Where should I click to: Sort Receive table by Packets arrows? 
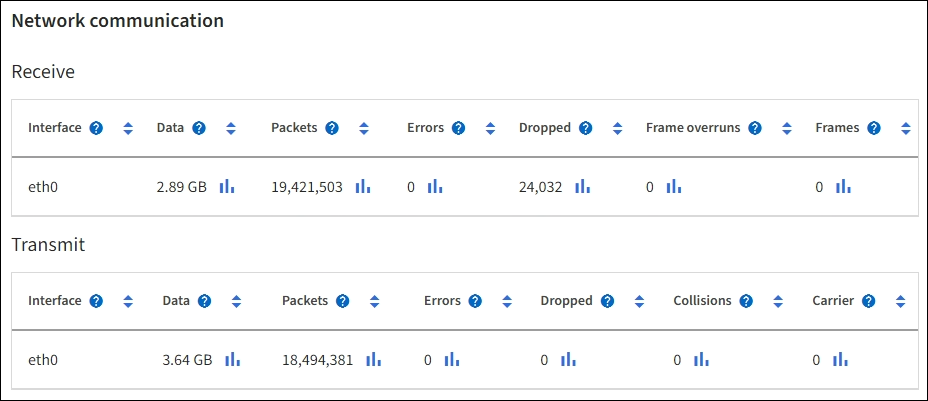pyautogui.click(x=364, y=128)
